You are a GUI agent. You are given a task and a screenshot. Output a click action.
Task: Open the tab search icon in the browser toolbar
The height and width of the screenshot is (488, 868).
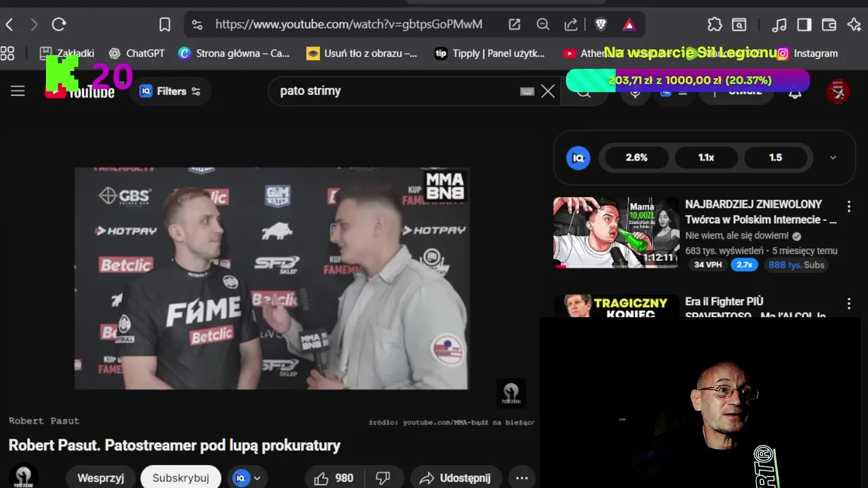(739, 25)
